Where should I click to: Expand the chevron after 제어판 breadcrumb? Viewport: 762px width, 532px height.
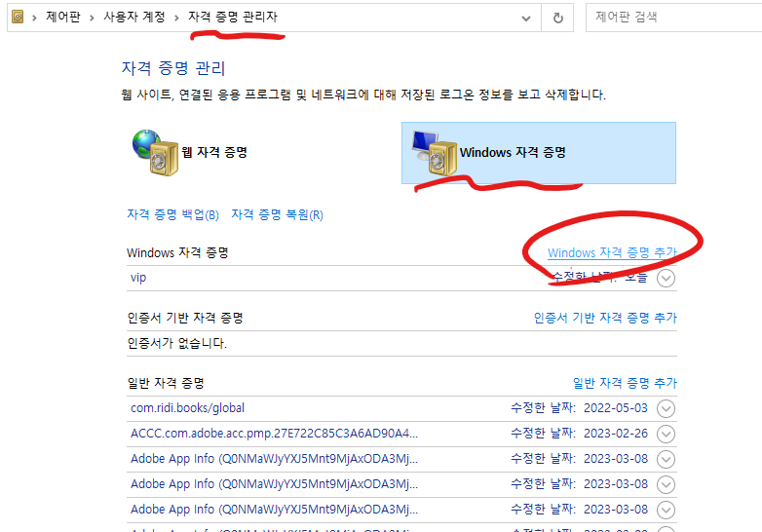click(x=92, y=18)
